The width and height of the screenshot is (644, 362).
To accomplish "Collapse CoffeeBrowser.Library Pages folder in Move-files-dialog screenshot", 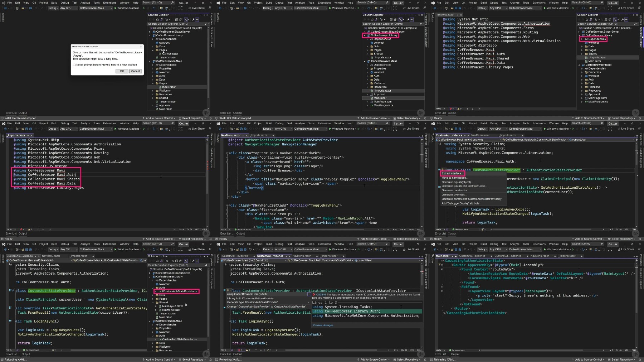I will [x=153, y=50].
